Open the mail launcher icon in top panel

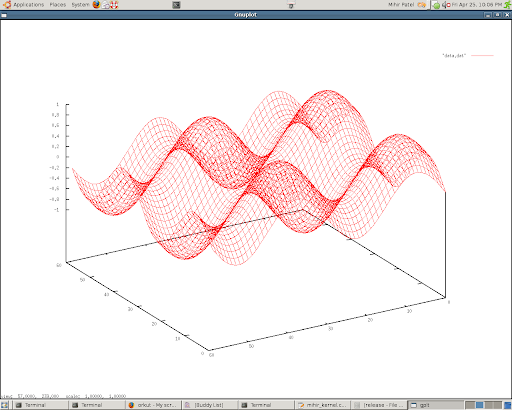pos(106,5)
